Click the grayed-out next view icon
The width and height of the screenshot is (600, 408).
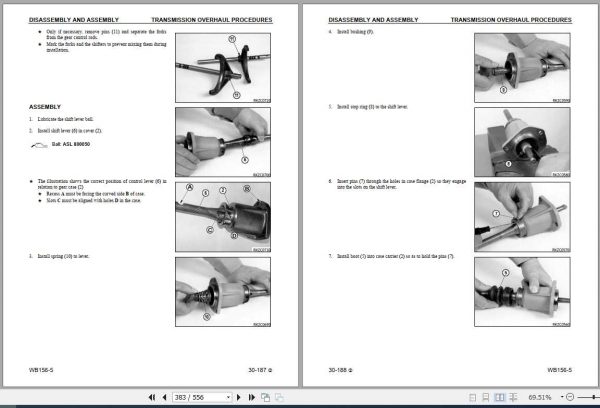click(x=279, y=398)
